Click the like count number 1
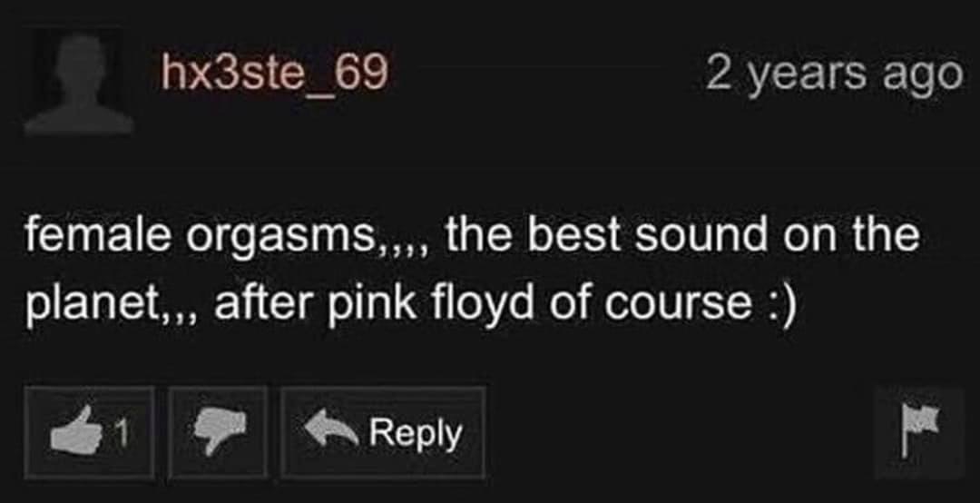Viewport: 980px width, 503px height. (123, 433)
